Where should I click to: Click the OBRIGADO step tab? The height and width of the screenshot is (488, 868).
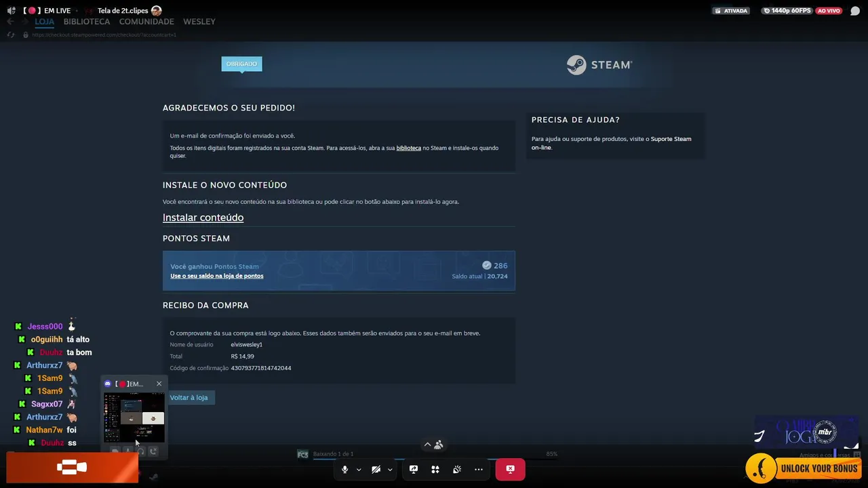(241, 64)
